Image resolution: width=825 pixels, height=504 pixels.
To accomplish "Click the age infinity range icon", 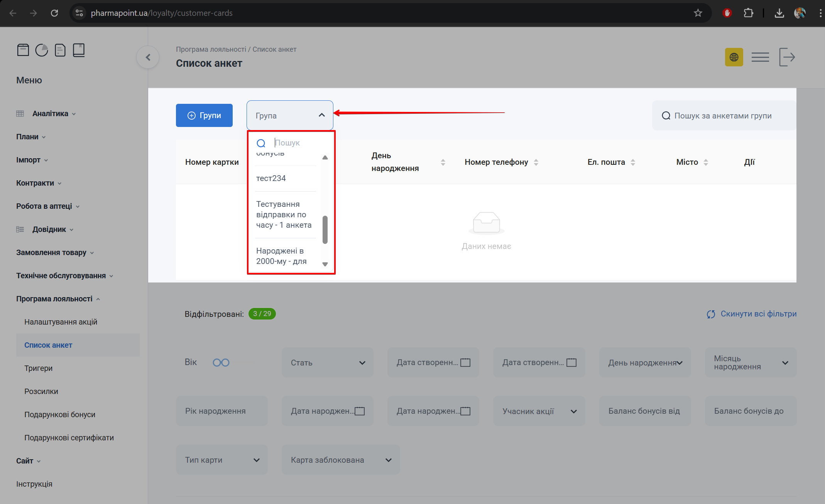I will point(221,362).
